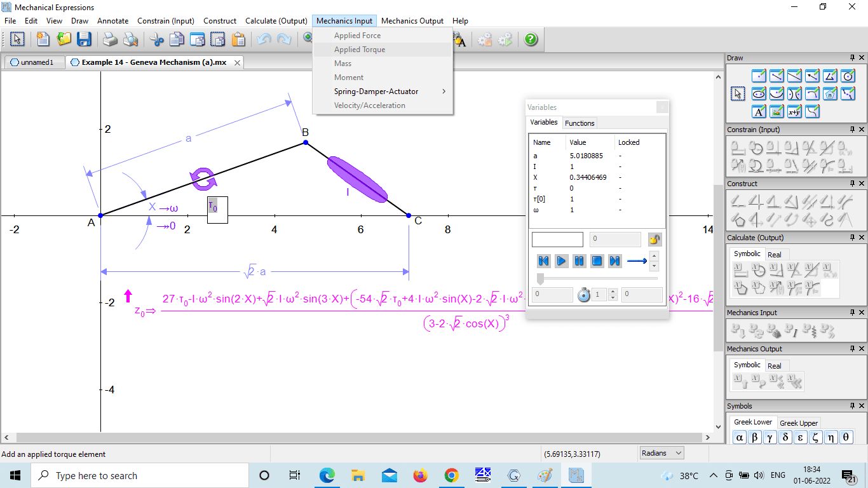Close the Example 14 Geneva Mechanism tab
Image resolution: width=868 pixels, height=488 pixels.
(237, 62)
